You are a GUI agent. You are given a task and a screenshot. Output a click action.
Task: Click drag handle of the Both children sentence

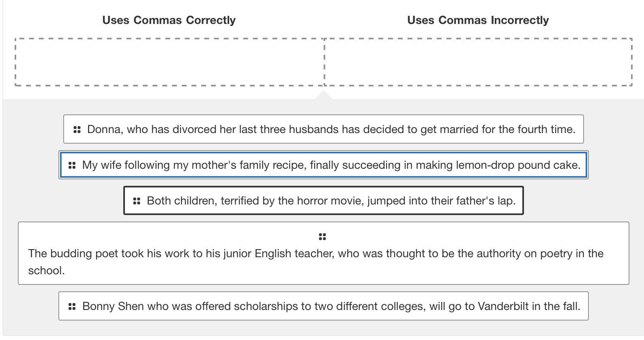coord(137,201)
